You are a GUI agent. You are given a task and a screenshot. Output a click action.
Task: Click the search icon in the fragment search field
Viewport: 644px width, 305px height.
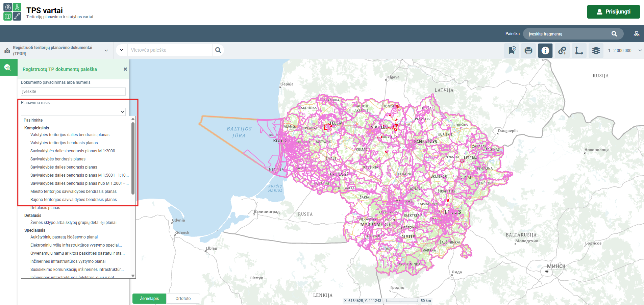coord(614,34)
